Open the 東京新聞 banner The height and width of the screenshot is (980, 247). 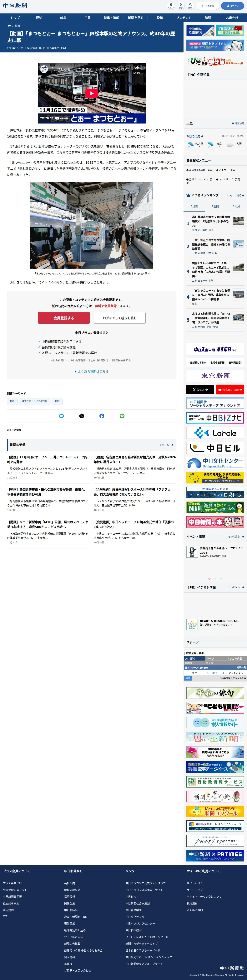[x=215, y=376]
